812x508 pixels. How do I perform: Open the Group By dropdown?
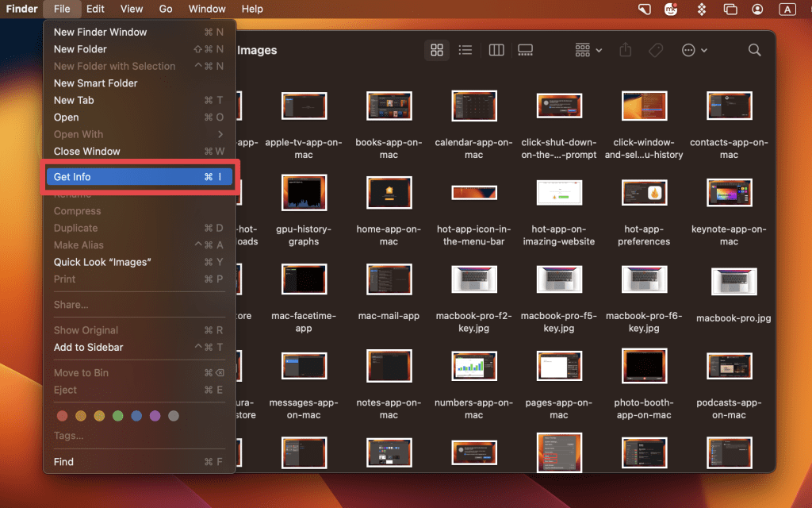pos(588,50)
